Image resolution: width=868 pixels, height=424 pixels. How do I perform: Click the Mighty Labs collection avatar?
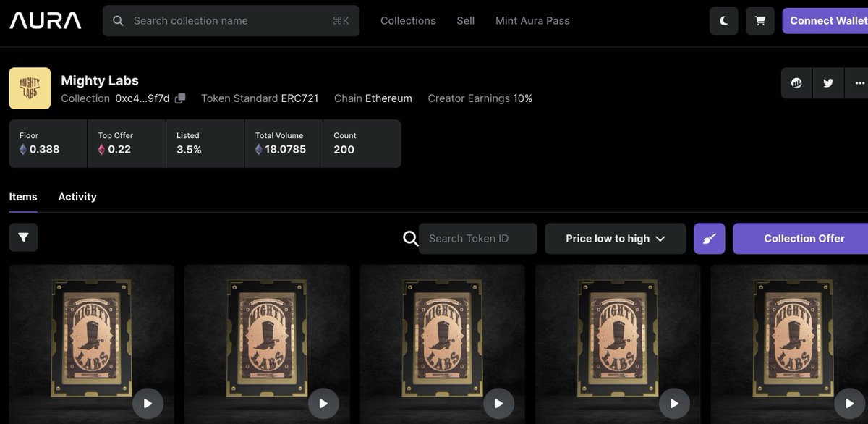coord(30,88)
